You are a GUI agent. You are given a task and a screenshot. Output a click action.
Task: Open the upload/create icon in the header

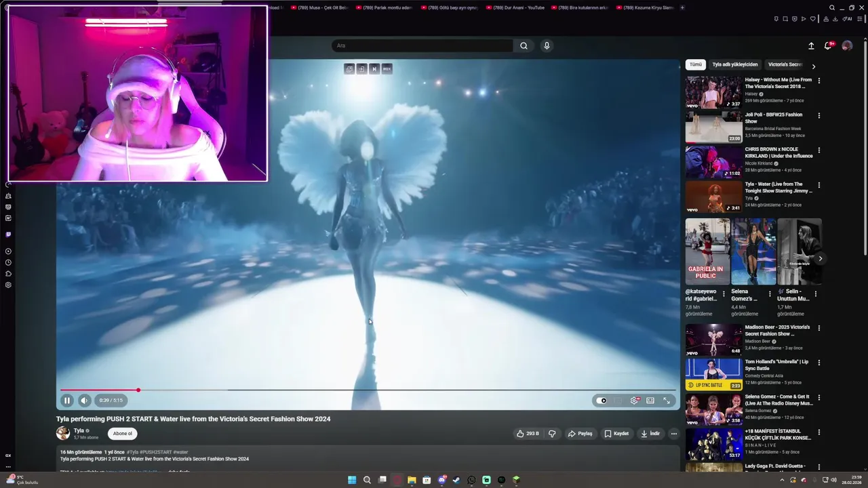[x=811, y=45]
